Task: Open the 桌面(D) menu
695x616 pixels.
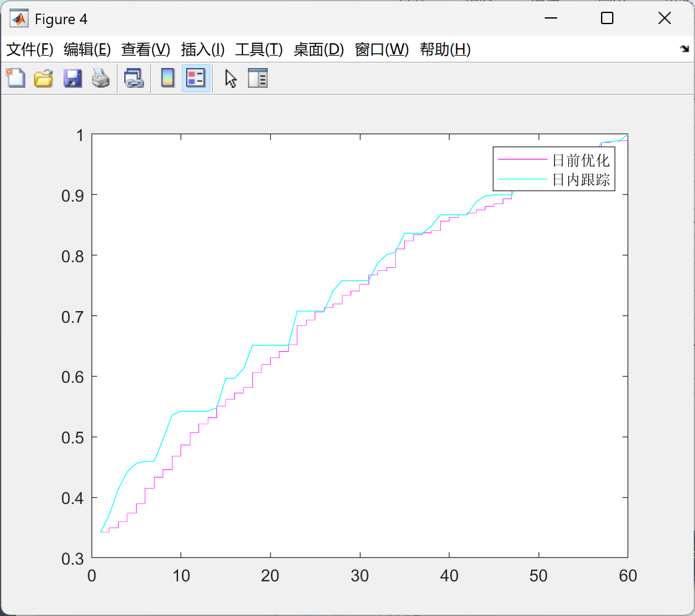Action: [x=318, y=49]
